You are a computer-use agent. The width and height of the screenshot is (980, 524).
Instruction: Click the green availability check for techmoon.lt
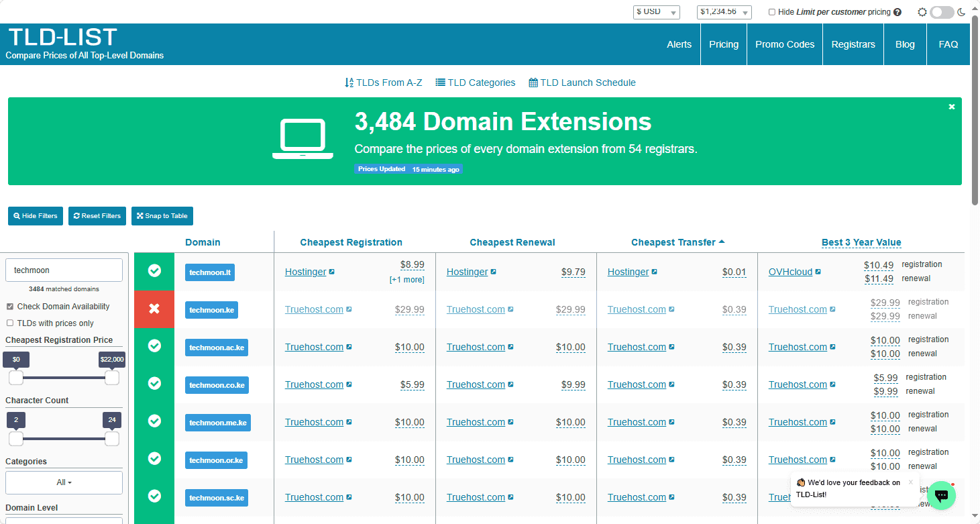coord(154,270)
